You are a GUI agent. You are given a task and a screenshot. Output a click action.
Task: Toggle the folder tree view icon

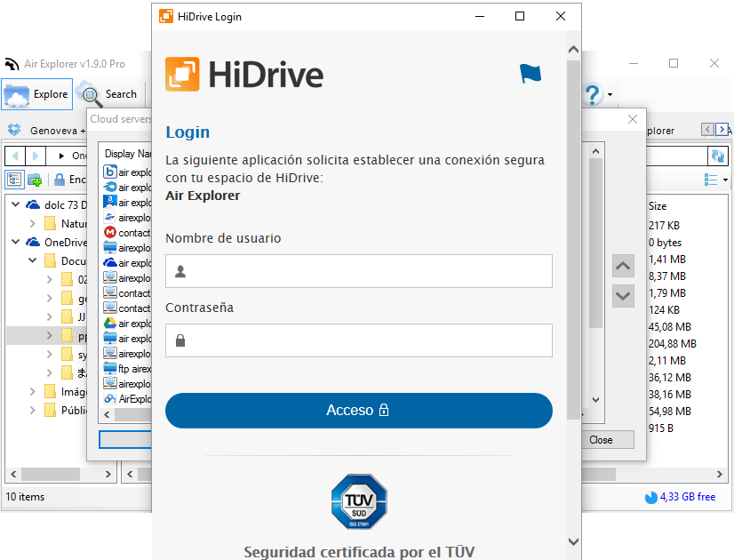(14, 180)
